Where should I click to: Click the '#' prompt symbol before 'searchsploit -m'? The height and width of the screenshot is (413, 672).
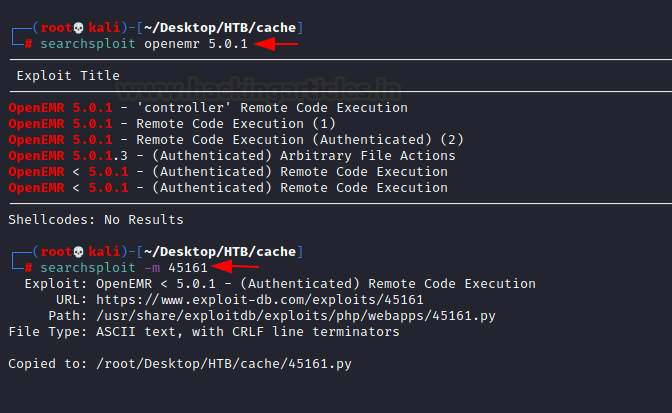click(29, 268)
